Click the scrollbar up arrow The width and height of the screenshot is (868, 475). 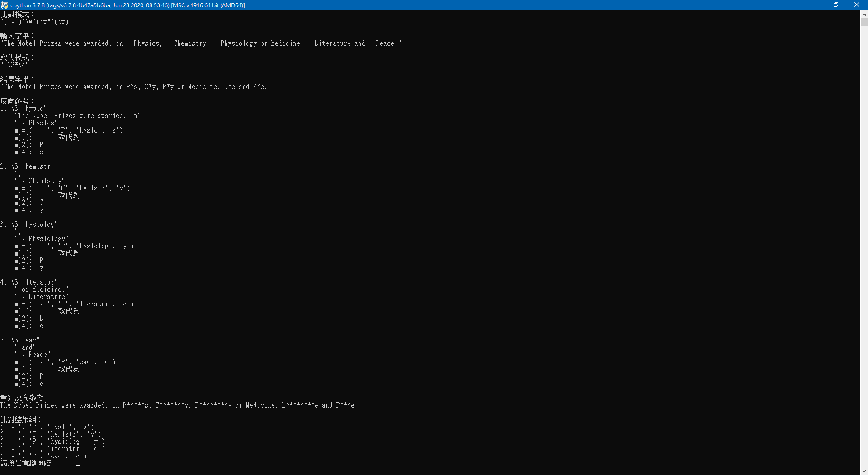pyautogui.click(x=864, y=14)
